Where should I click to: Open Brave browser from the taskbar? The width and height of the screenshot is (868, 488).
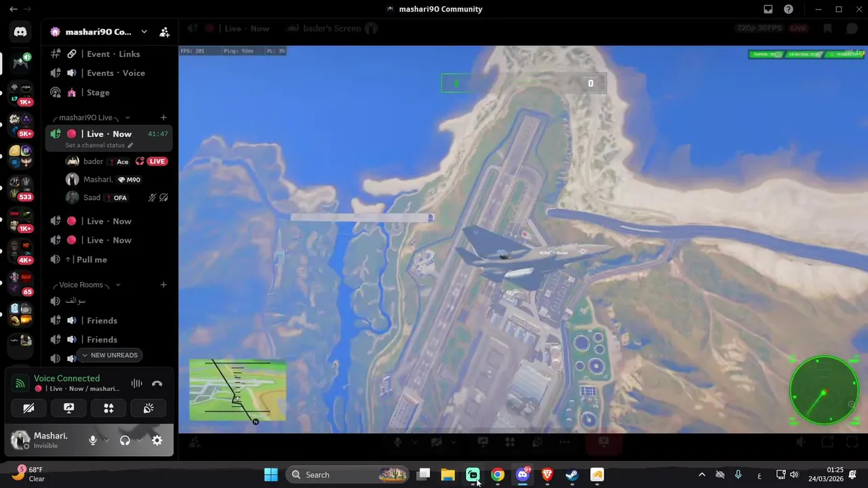pyautogui.click(x=547, y=474)
